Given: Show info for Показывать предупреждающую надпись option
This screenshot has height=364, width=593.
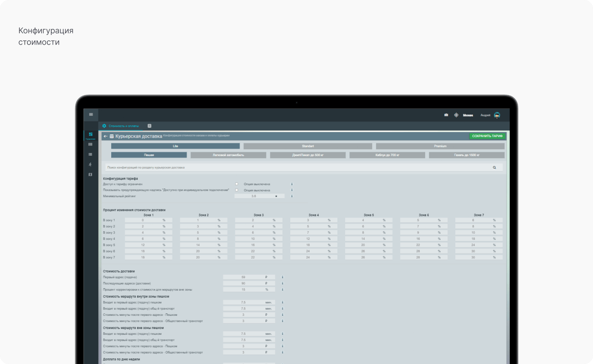Looking at the screenshot, I should point(292,190).
